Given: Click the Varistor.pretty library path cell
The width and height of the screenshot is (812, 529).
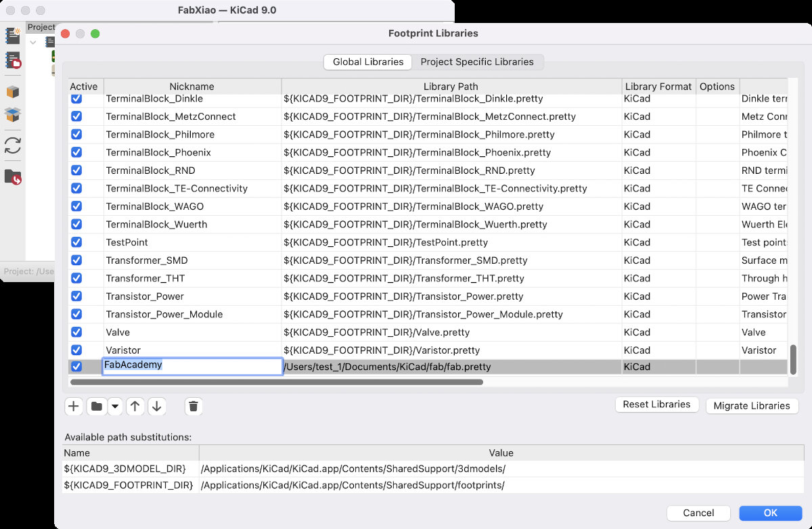Looking at the screenshot, I should [x=452, y=350].
